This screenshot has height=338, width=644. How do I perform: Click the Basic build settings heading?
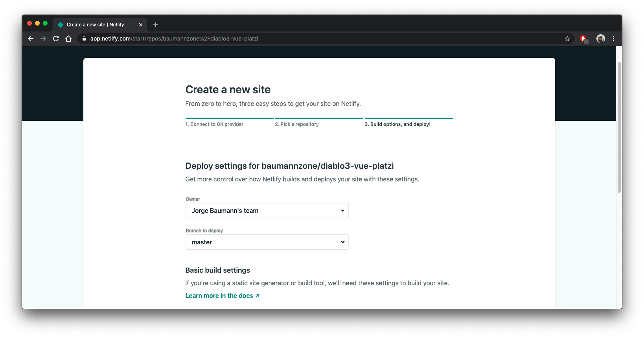click(x=218, y=270)
